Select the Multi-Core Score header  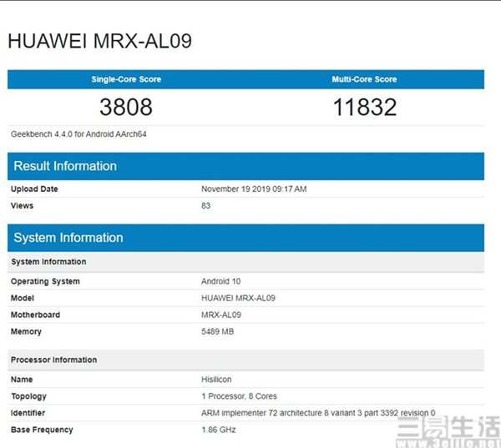tap(364, 79)
